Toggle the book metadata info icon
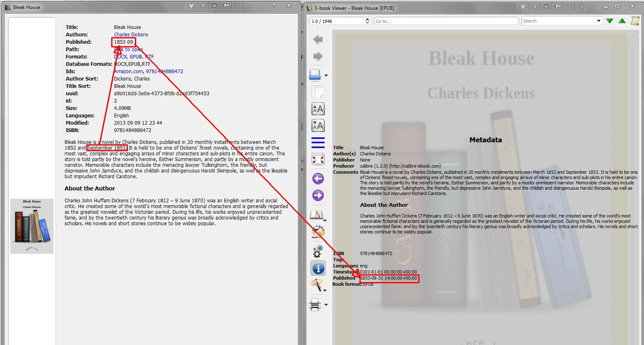Image resolution: width=644 pixels, height=345 pixels. tap(318, 268)
